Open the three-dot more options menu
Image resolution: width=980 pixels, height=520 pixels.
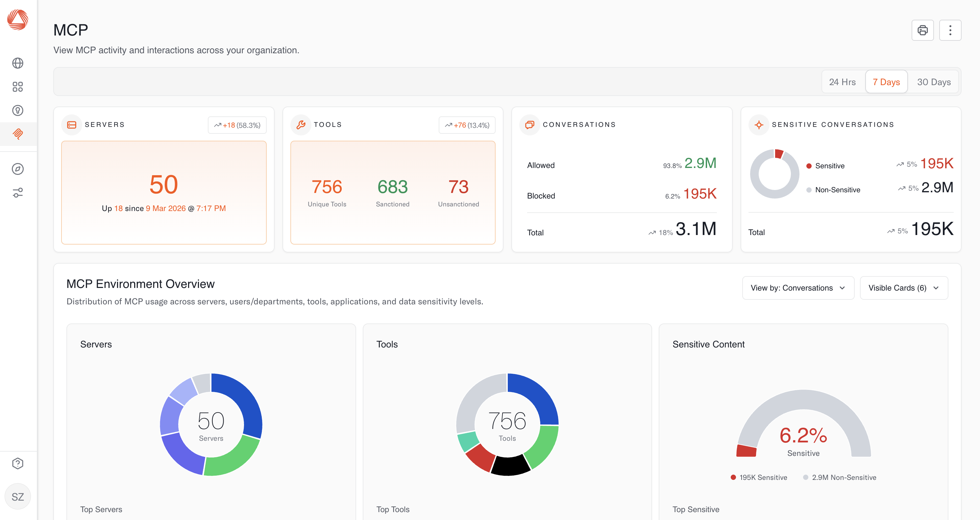(x=950, y=31)
